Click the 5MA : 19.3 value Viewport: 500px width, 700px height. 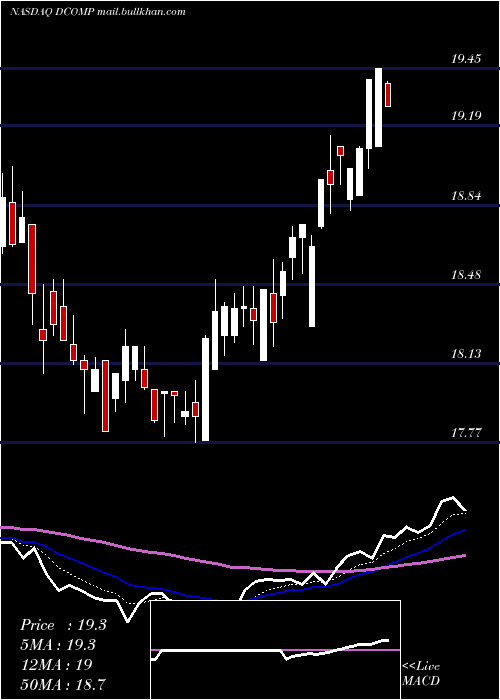(x=58, y=645)
